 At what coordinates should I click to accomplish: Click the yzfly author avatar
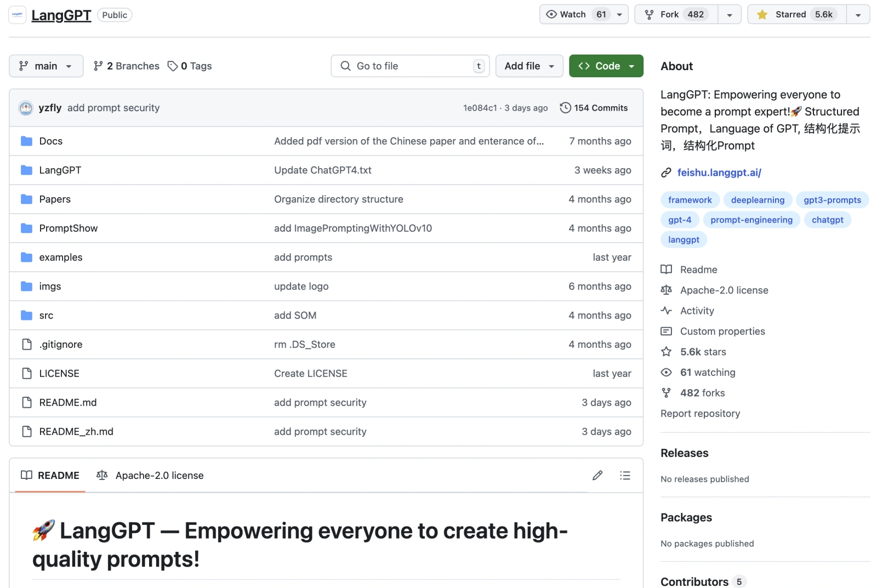pyautogui.click(x=26, y=108)
